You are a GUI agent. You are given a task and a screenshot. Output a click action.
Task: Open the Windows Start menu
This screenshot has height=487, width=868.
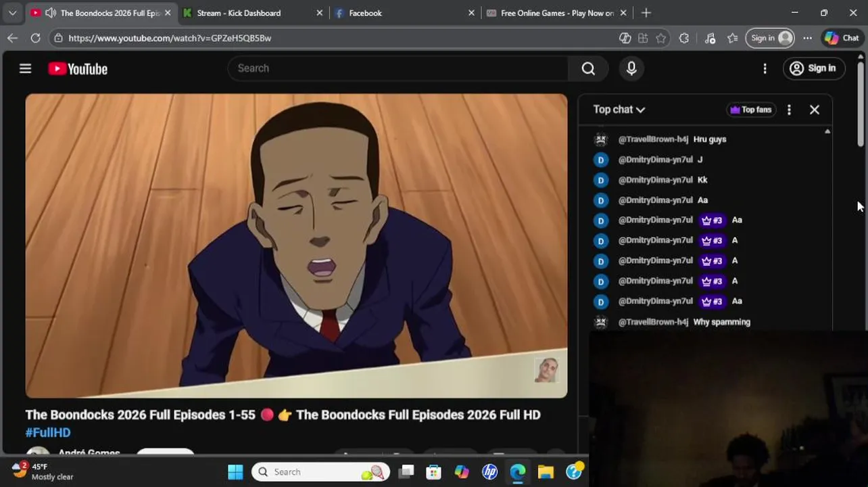coord(235,472)
